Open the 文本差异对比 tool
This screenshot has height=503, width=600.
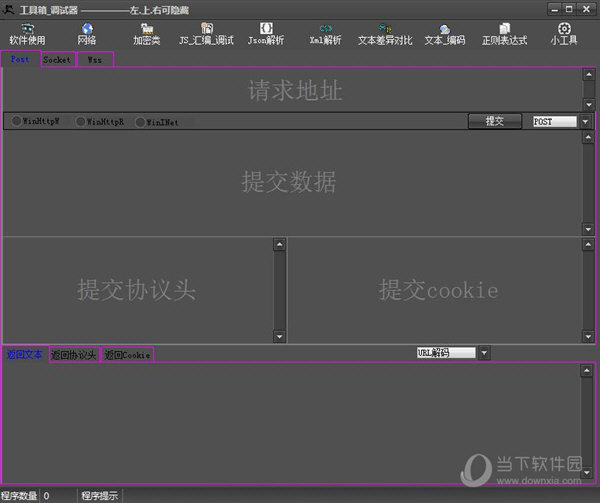point(385,34)
